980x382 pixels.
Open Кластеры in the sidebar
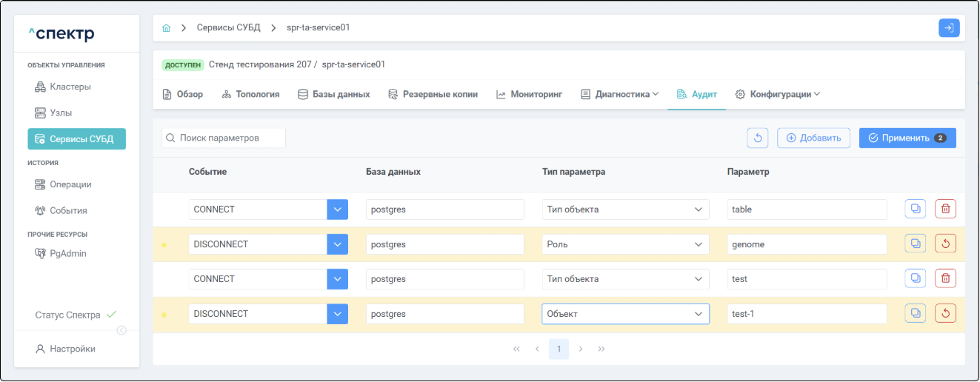click(70, 87)
